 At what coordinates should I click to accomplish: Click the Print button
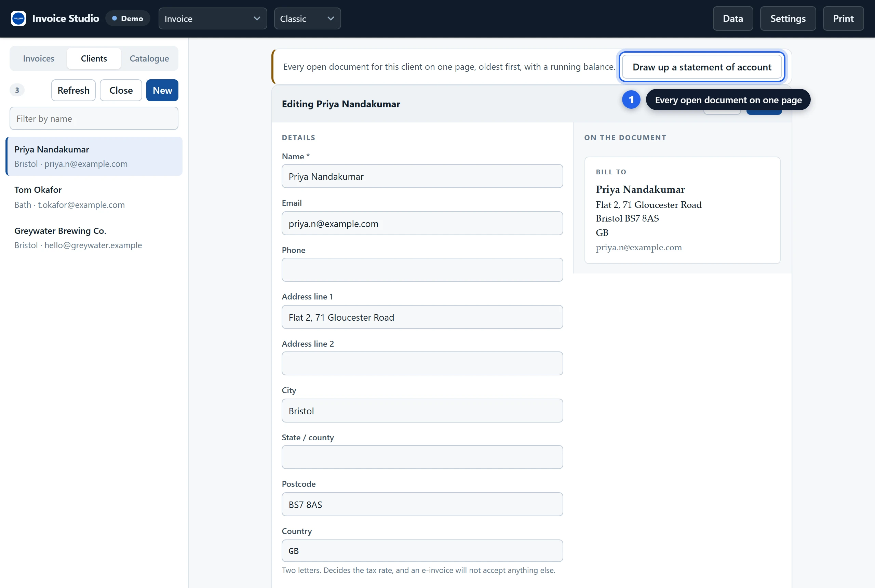[x=843, y=18]
